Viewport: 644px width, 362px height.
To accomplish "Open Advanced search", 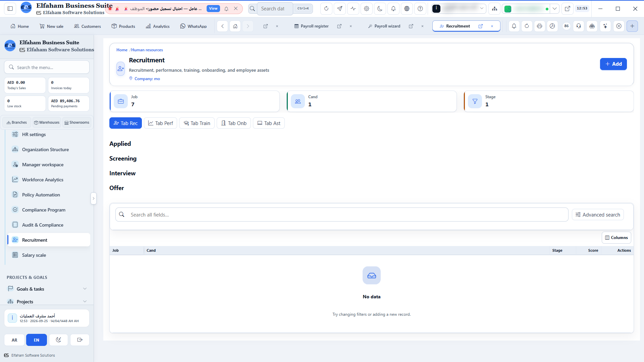I will click(598, 215).
